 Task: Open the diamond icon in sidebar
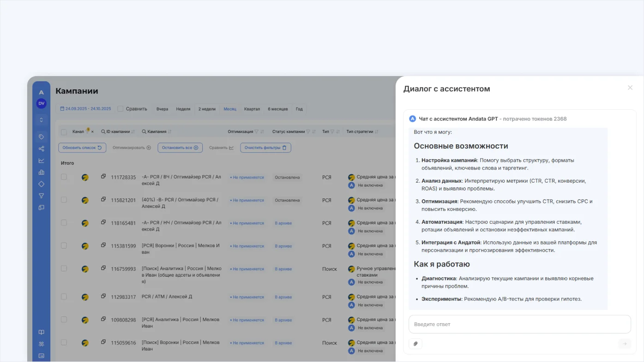pos(42,184)
